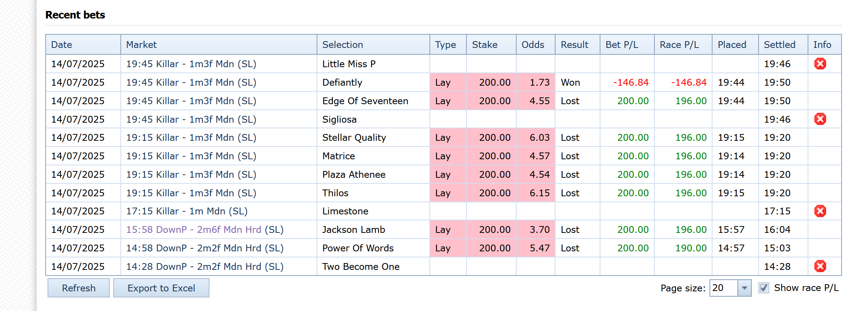Viewport: 868px width, 311px height.
Task: Sort table by Odds column header
Action: (532, 45)
